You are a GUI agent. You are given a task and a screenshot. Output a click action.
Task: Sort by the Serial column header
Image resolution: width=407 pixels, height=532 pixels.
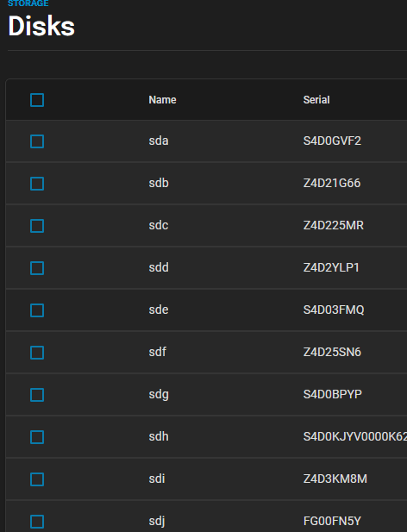pyautogui.click(x=316, y=100)
